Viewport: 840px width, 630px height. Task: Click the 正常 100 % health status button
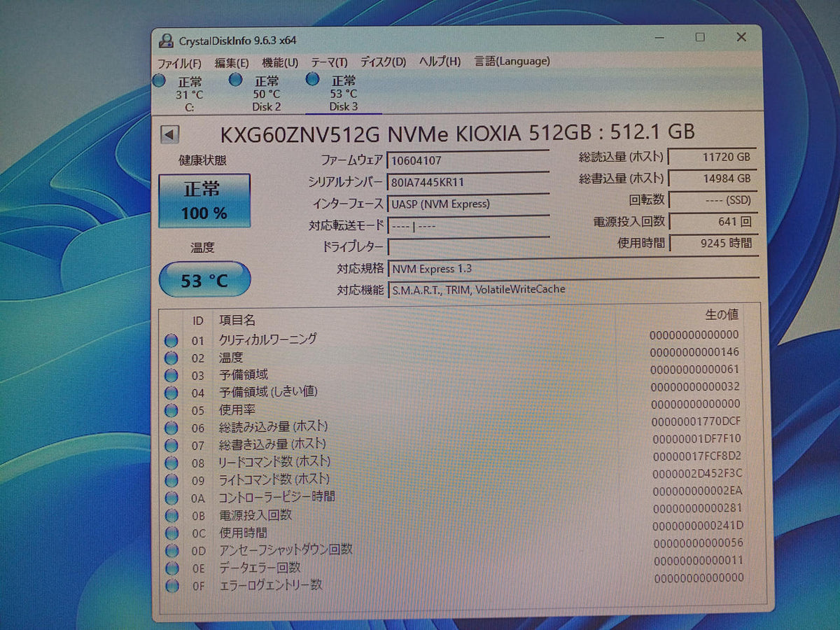(204, 200)
